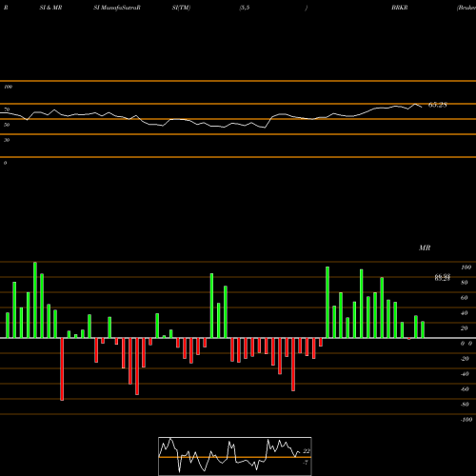Click the RSI panel's 0 level label
This screenshot has height=476, width=476.
tap(5, 163)
